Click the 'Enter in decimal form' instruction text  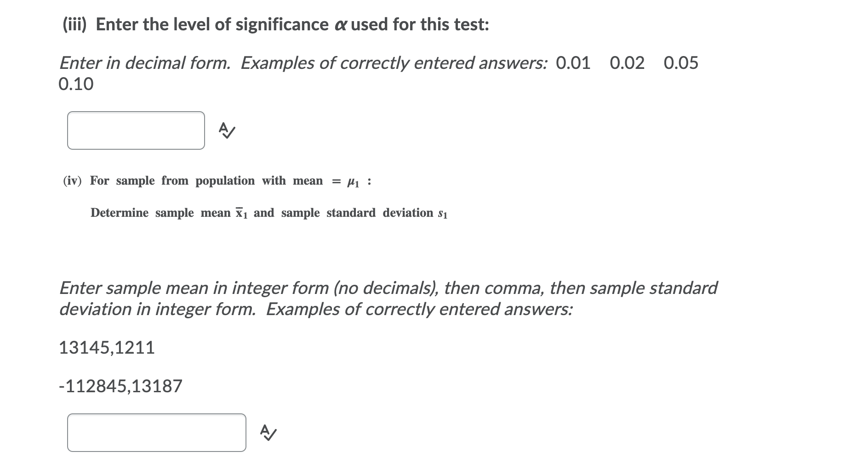[x=145, y=63]
